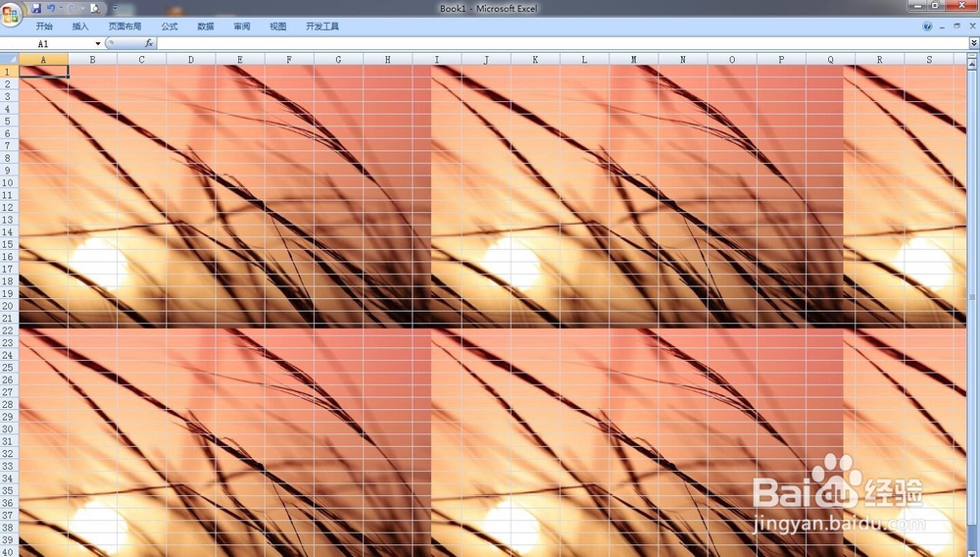Minimize the Excel application window
The image size is (980, 557).
click(x=917, y=6)
